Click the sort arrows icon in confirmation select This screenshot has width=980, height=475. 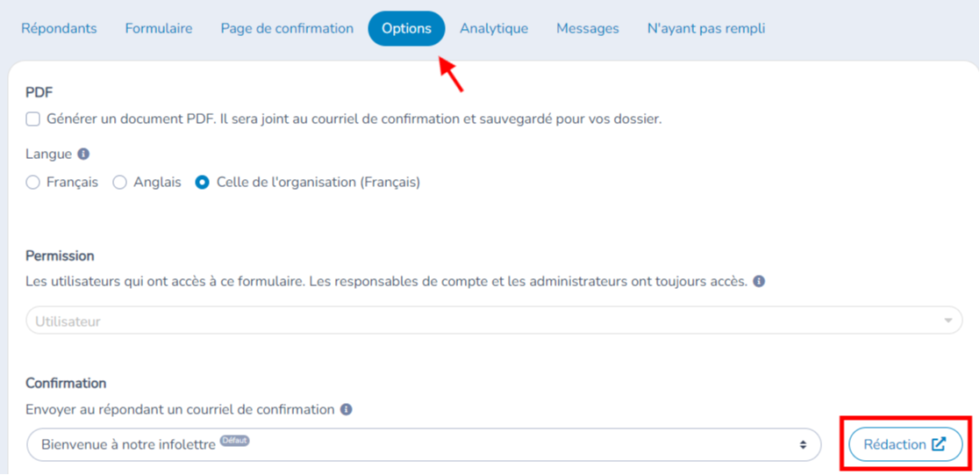(x=803, y=445)
